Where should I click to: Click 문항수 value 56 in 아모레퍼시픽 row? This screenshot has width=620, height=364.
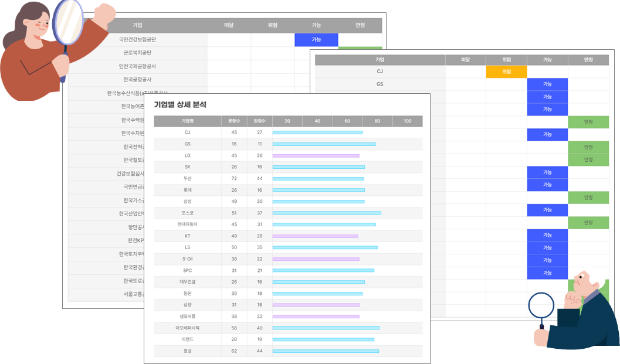coord(234,328)
